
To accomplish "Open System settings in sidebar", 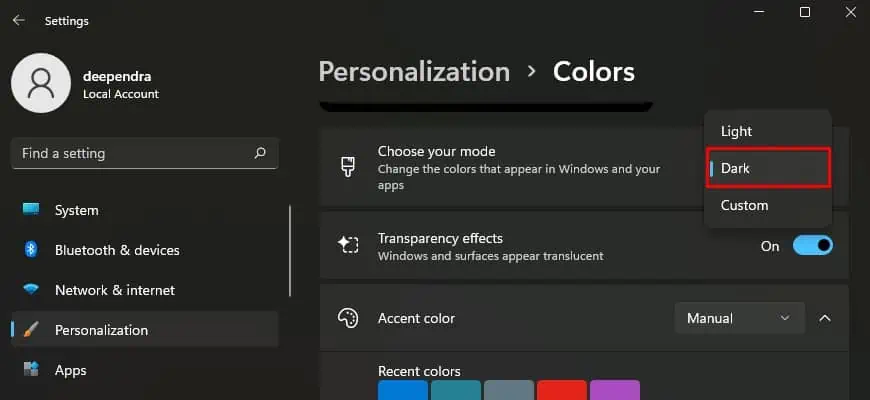I will click(x=144, y=210).
